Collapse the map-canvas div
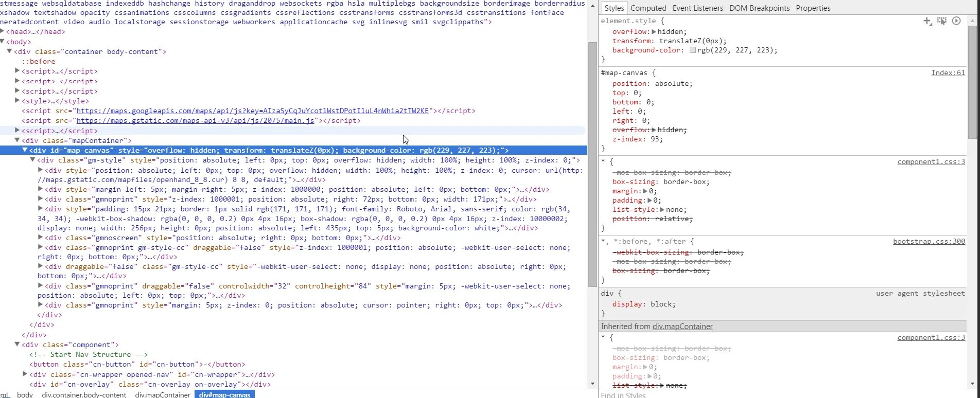The width and height of the screenshot is (980, 398). click(24, 150)
